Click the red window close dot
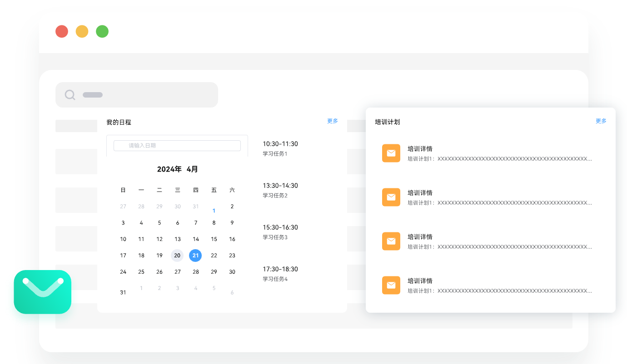627x364 pixels. point(62,31)
